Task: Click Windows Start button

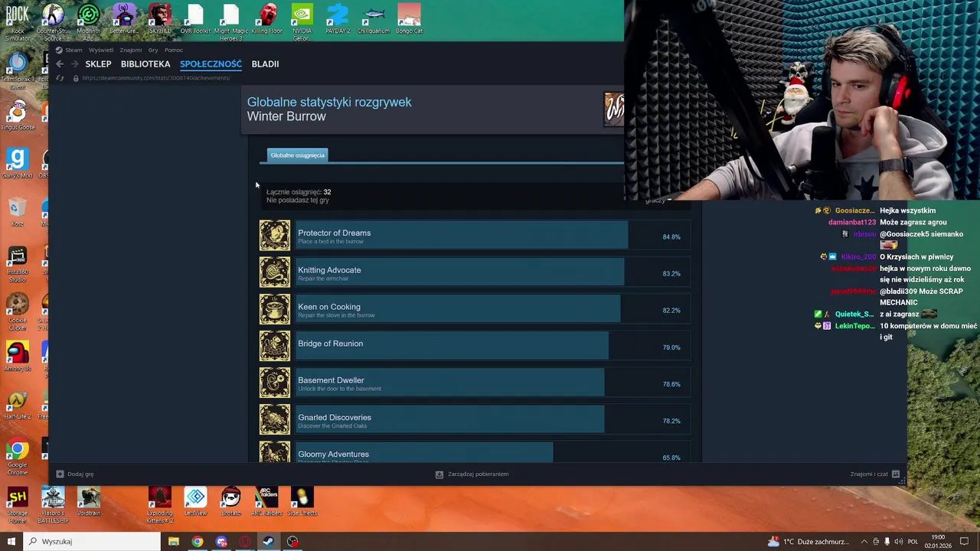Action: 11,541
